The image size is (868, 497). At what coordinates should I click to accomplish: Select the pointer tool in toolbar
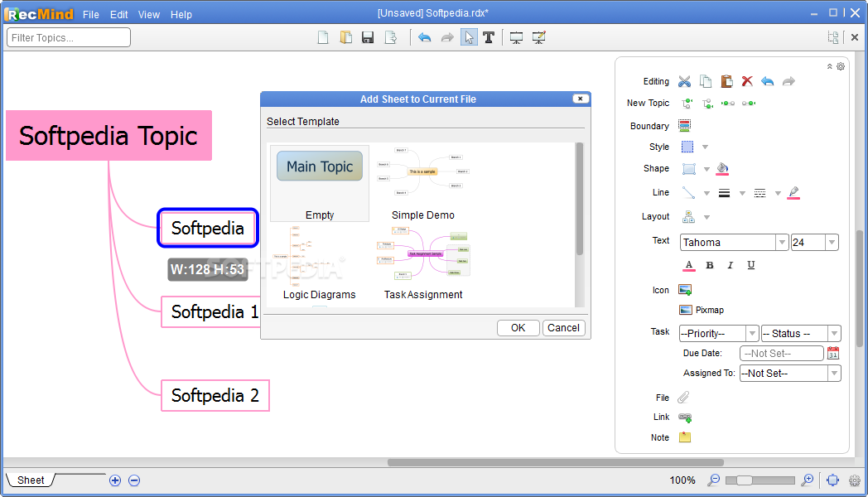click(469, 37)
